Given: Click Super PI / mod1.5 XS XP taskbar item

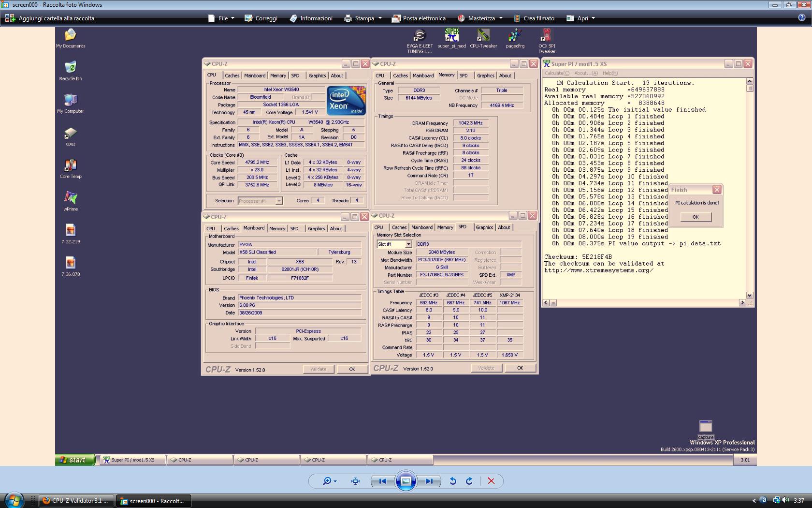Looking at the screenshot, I should tap(133, 460).
